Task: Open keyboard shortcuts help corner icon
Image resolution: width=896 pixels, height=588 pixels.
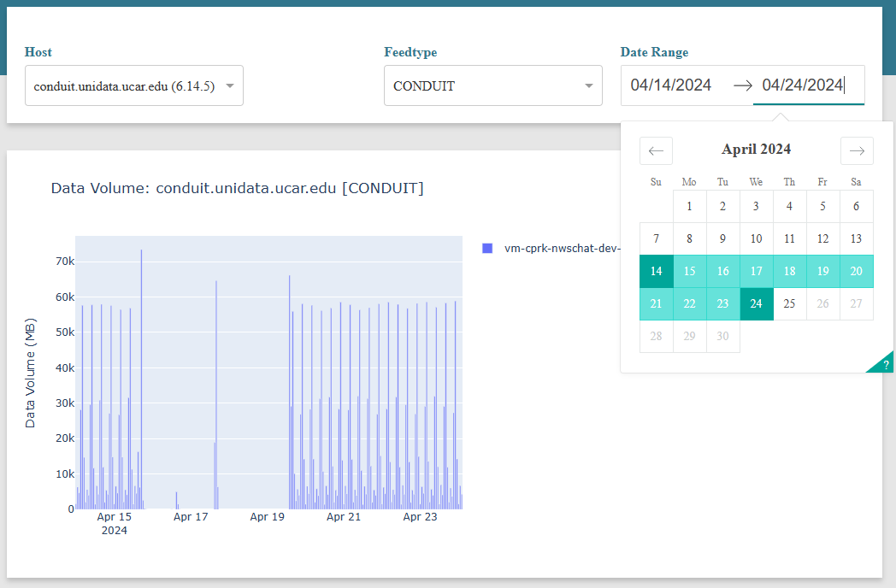Action: click(x=885, y=364)
